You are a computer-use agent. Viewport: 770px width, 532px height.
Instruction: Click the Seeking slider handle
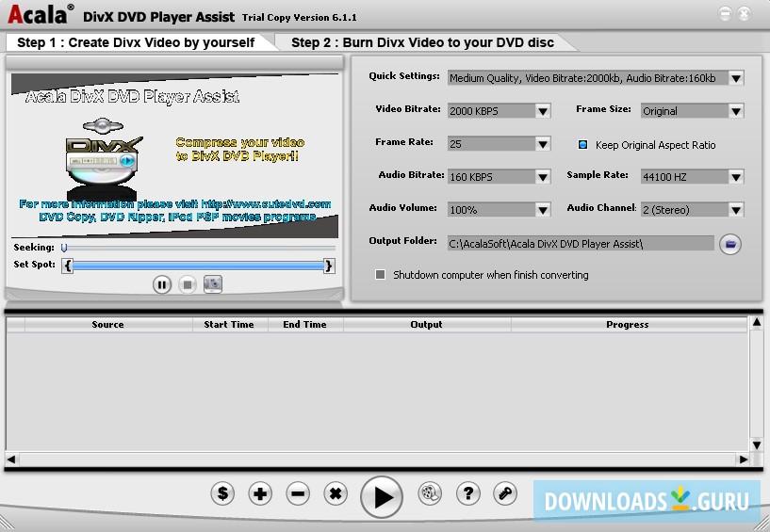coord(64,248)
